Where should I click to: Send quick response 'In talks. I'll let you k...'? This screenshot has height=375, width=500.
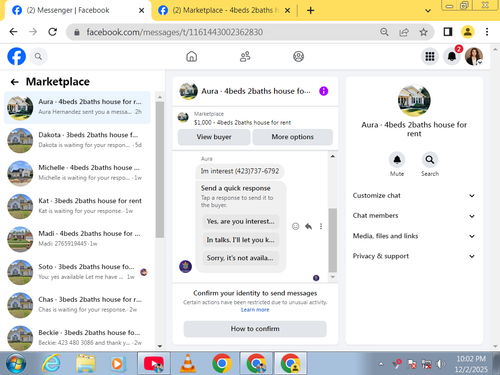coord(240,240)
